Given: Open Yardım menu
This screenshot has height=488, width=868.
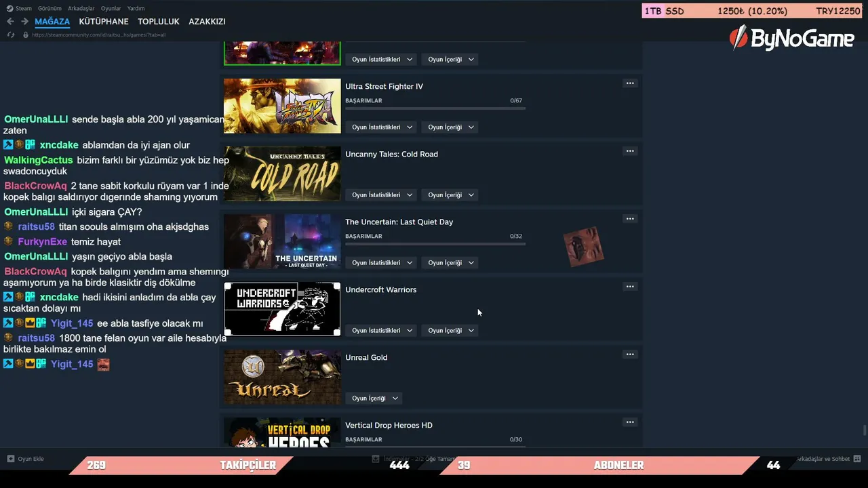Looking at the screenshot, I should coord(136,8).
